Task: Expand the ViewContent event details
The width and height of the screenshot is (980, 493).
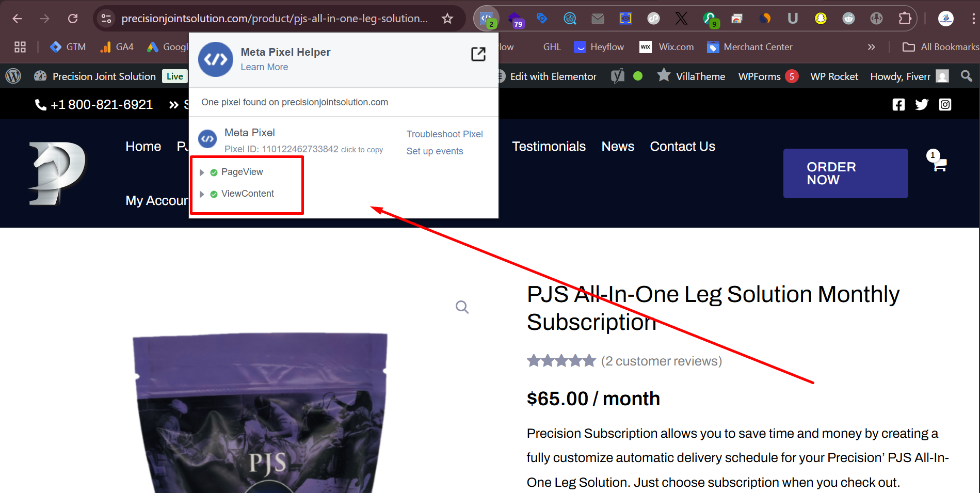Action: 202,194
